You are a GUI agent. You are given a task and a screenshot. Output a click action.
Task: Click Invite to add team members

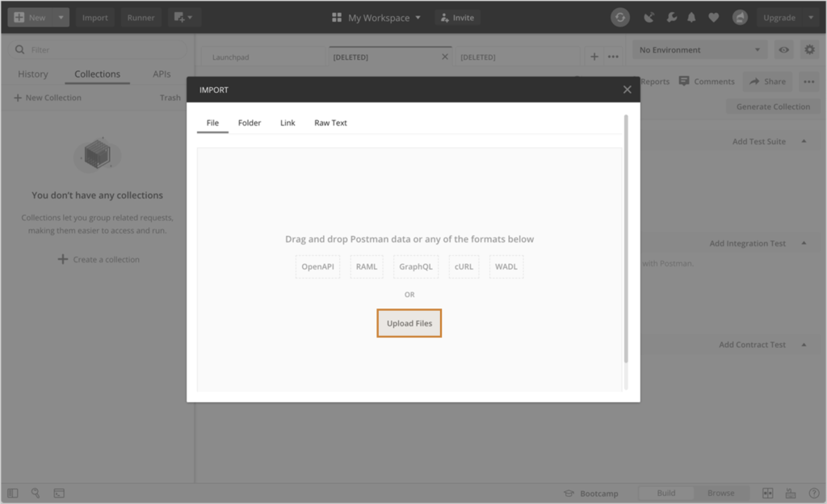click(457, 18)
